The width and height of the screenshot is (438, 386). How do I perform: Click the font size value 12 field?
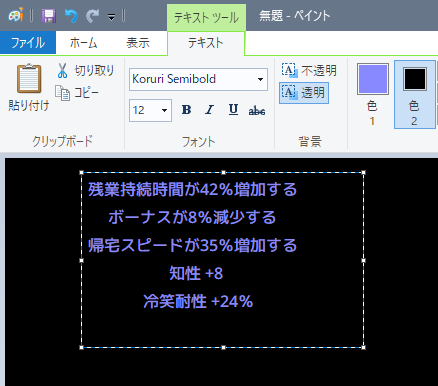point(144,110)
